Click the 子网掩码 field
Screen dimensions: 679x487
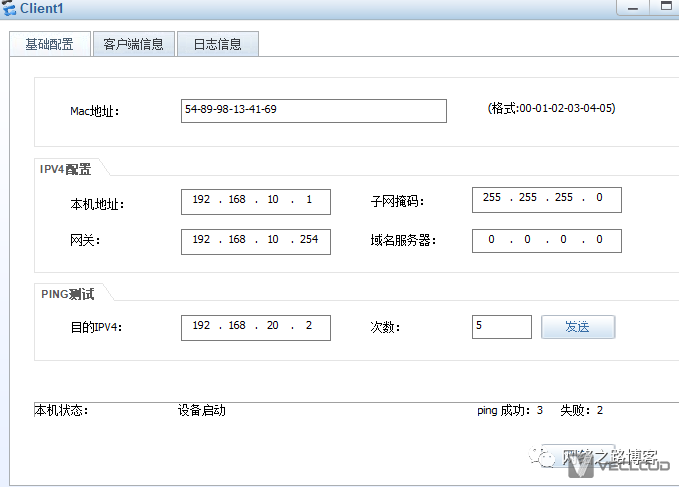pos(546,200)
